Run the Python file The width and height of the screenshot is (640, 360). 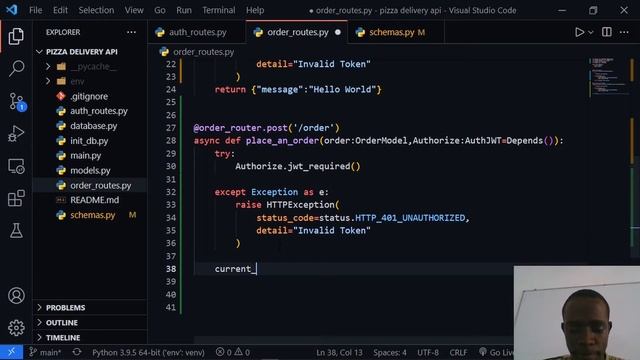click(x=579, y=32)
